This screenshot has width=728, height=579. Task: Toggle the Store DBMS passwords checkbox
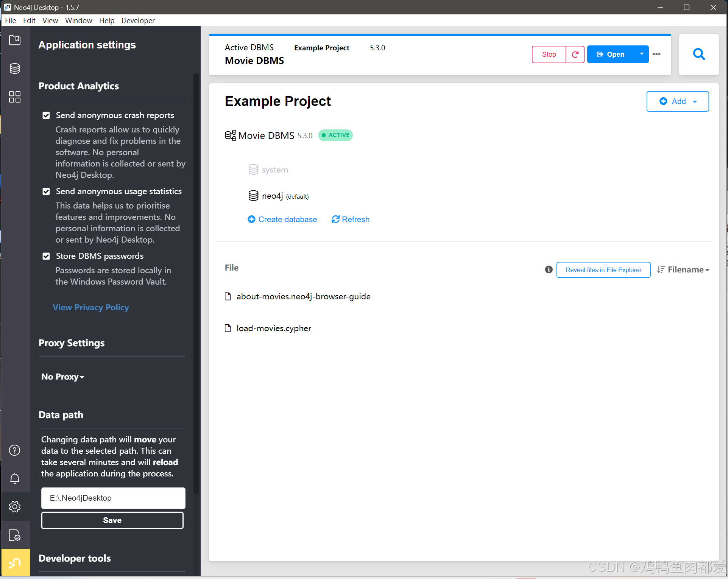[46, 256]
